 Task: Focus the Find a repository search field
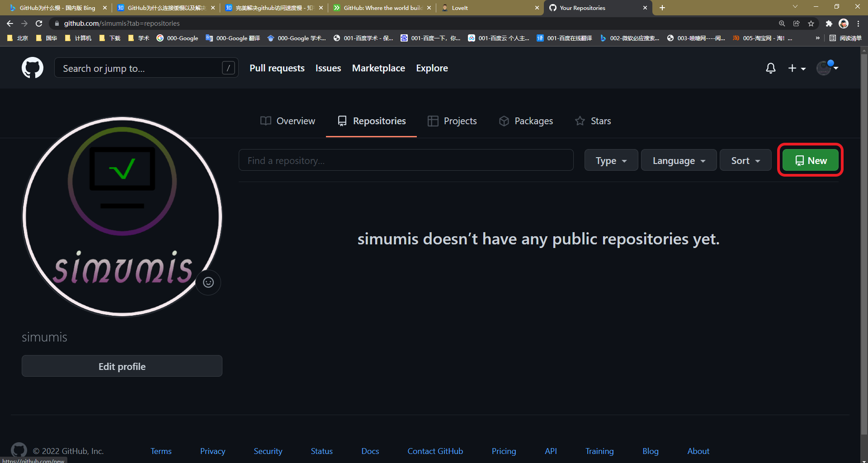click(x=406, y=160)
